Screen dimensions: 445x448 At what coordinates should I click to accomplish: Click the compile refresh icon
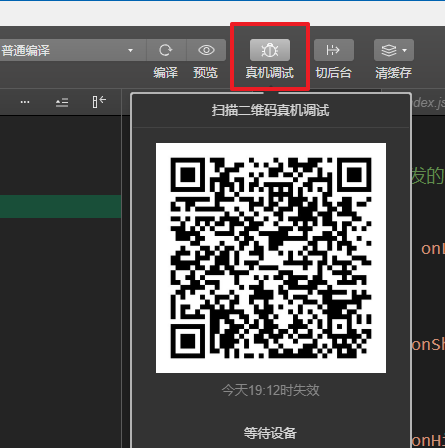[166, 50]
